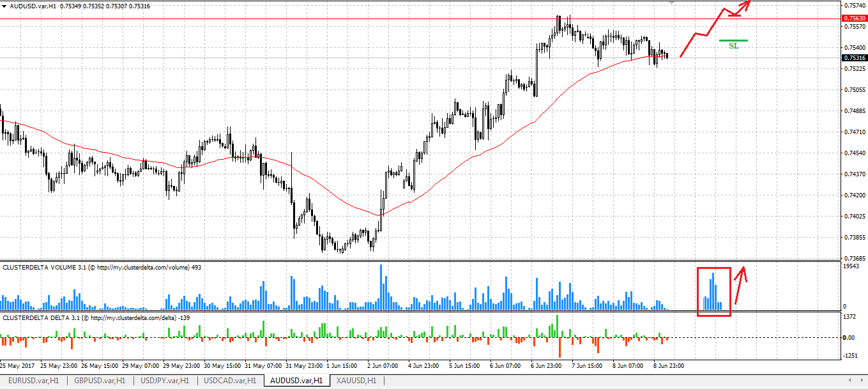Click the gray chart shift triangle marker
This screenshot has width=868, height=389.
671,3
